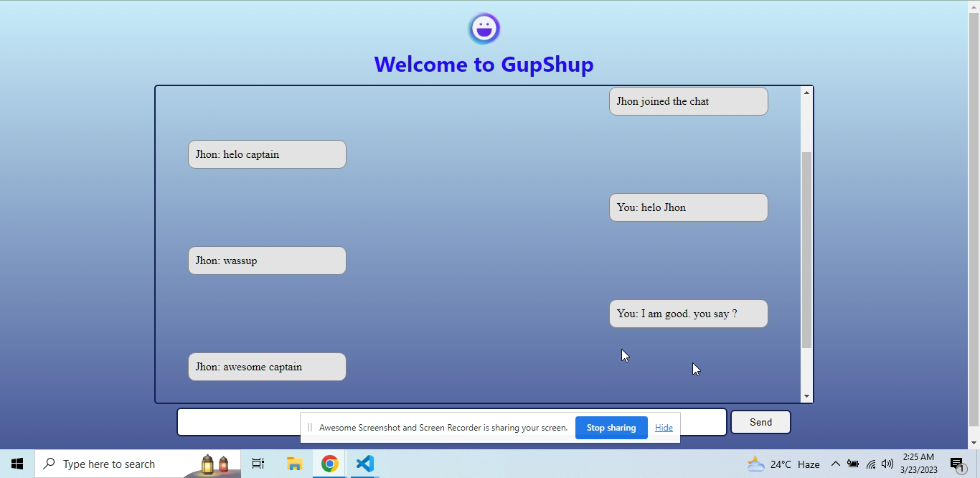
Task: Click the chat scrollbar up arrow
Action: (x=806, y=93)
